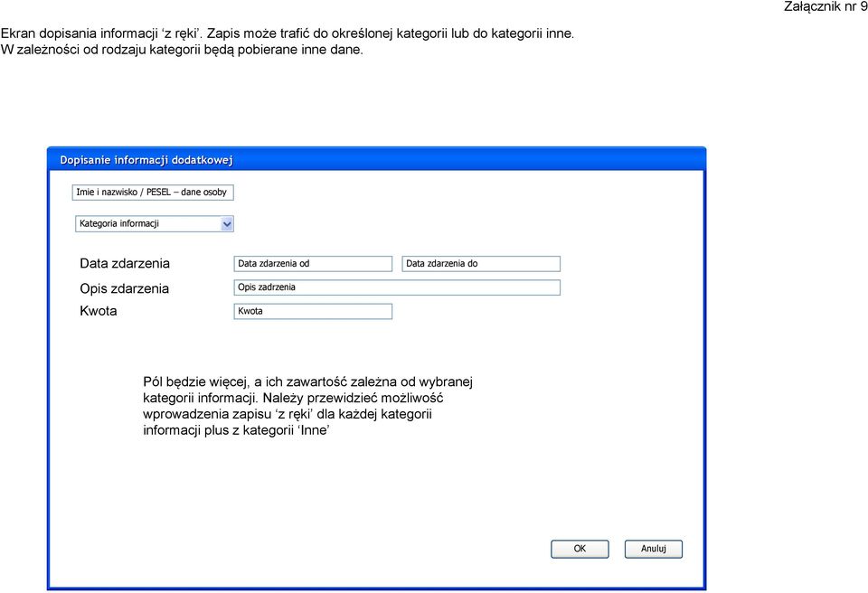
Task: Click the Anuluj button
Action: (653, 549)
